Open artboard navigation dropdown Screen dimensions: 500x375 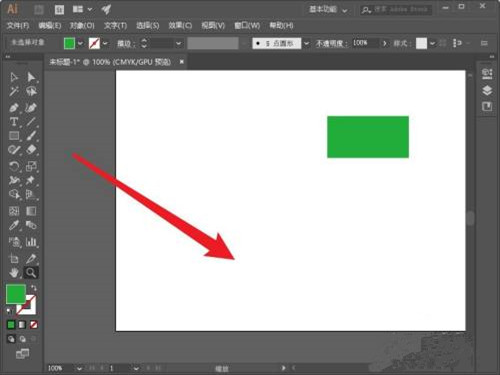(x=136, y=368)
